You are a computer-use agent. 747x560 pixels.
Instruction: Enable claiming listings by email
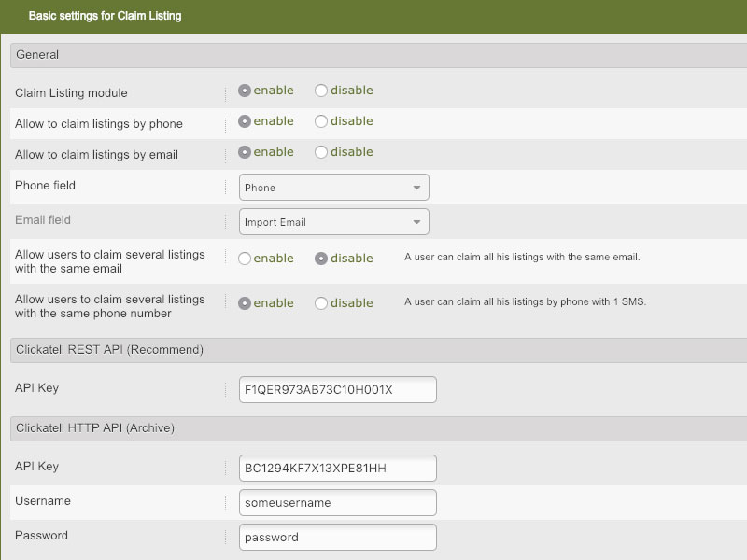(x=246, y=153)
